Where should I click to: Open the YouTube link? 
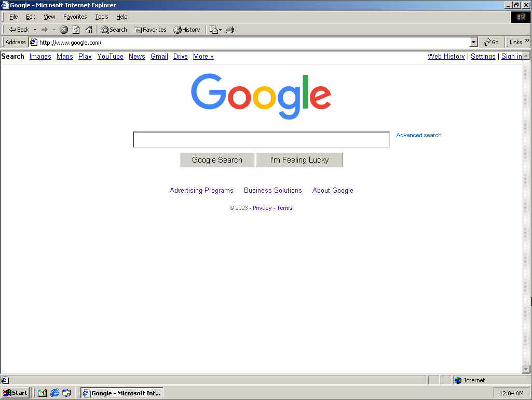[x=110, y=57]
